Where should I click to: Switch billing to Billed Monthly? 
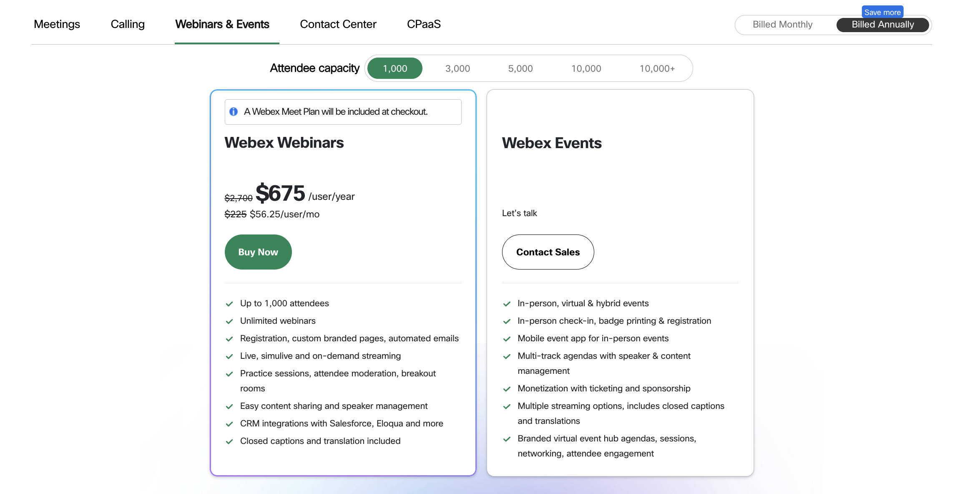[x=782, y=25]
